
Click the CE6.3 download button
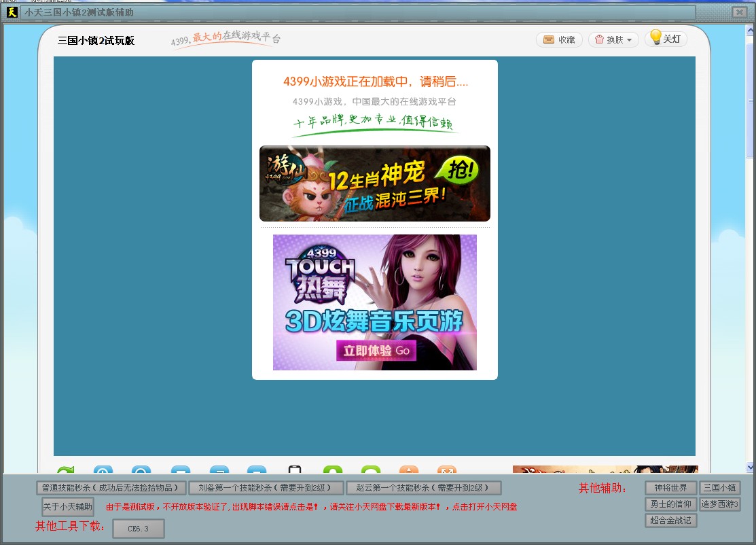[139, 529]
